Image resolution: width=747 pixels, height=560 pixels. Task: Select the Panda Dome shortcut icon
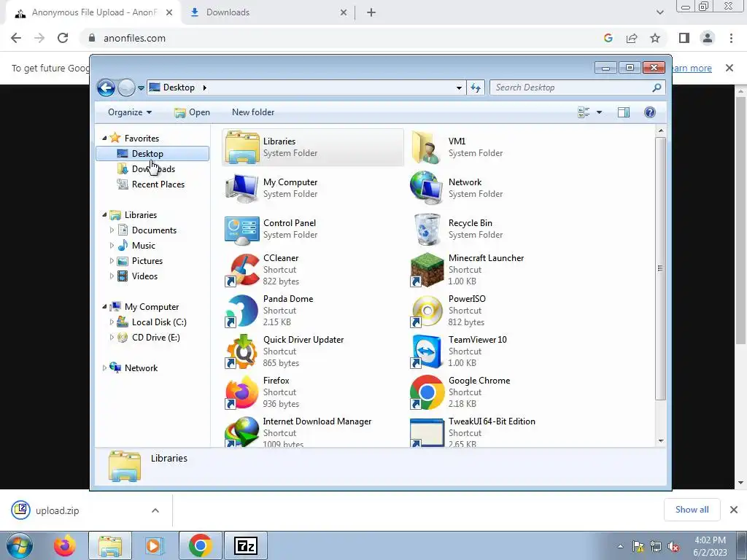(242, 311)
